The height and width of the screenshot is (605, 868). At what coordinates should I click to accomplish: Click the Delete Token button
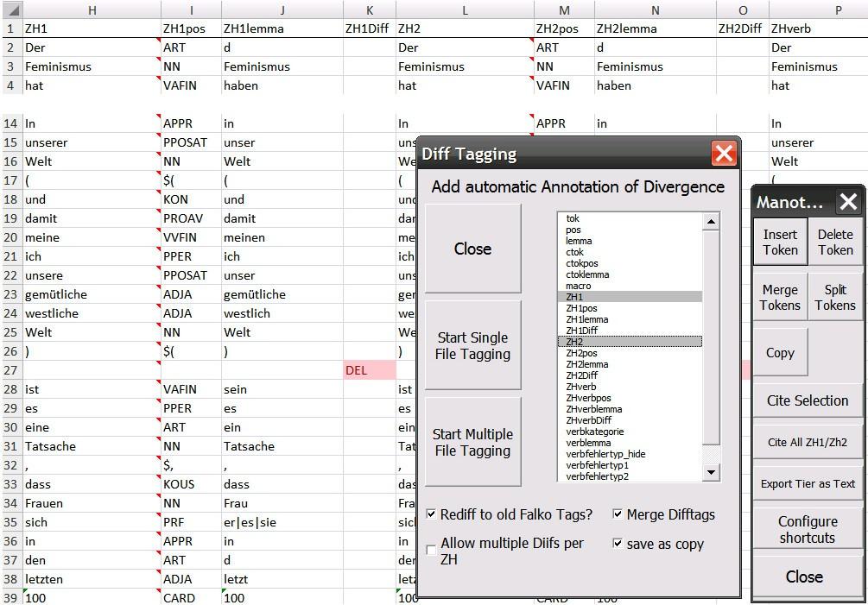835,243
